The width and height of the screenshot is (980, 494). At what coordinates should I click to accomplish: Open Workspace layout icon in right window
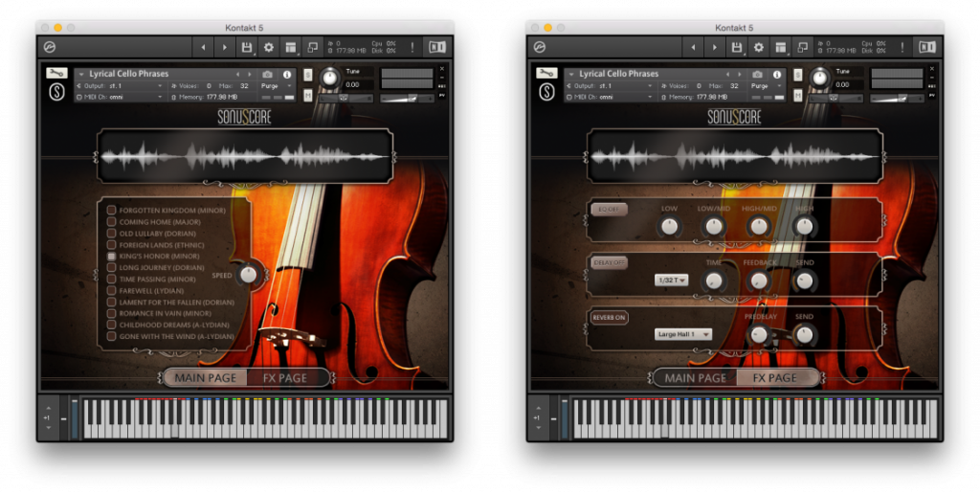[781, 48]
